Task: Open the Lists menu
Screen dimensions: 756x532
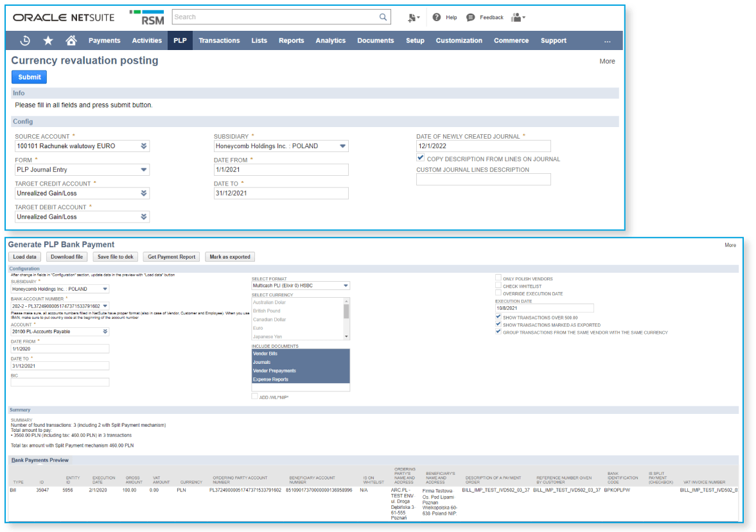Action: 259,41
